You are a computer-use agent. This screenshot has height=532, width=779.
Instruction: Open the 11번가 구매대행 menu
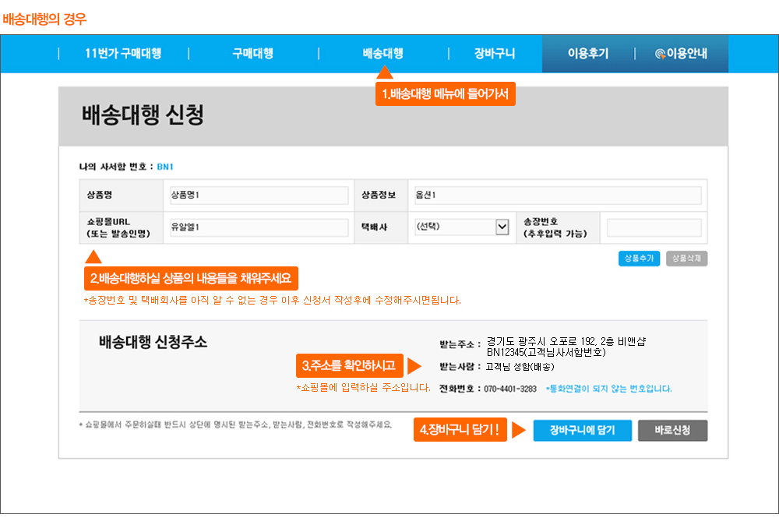pos(123,54)
